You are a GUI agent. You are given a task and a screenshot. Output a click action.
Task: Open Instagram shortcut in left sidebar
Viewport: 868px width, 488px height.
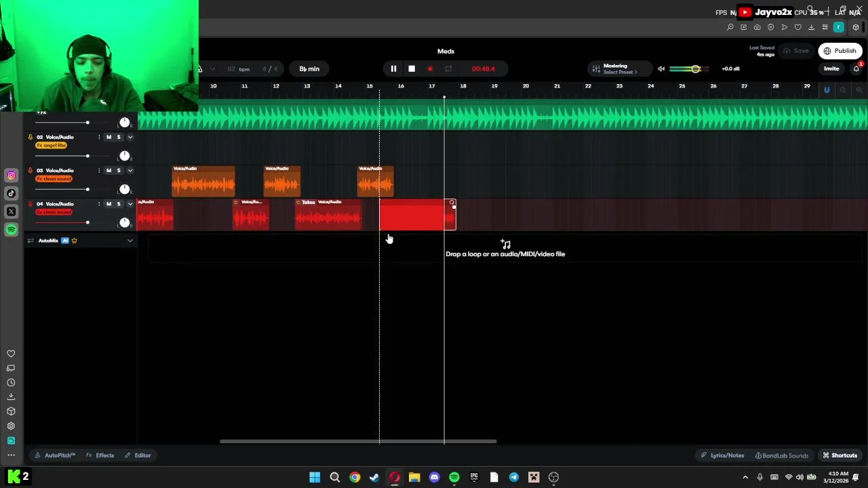click(x=11, y=176)
